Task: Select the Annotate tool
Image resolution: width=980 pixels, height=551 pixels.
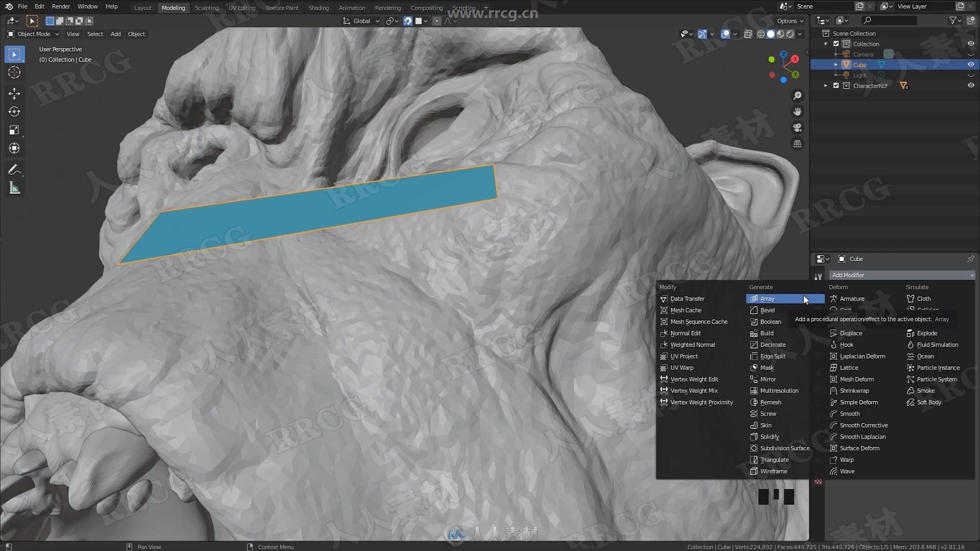Action: click(14, 170)
